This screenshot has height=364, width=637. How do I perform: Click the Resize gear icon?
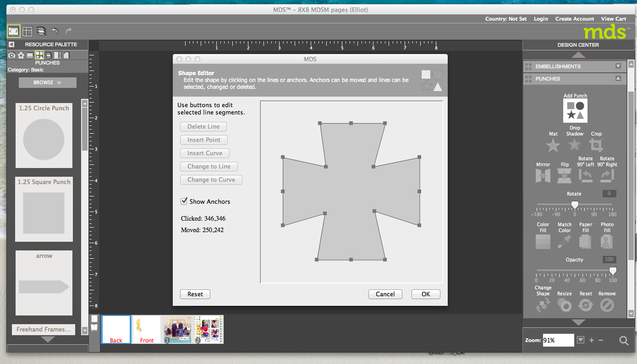564,305
